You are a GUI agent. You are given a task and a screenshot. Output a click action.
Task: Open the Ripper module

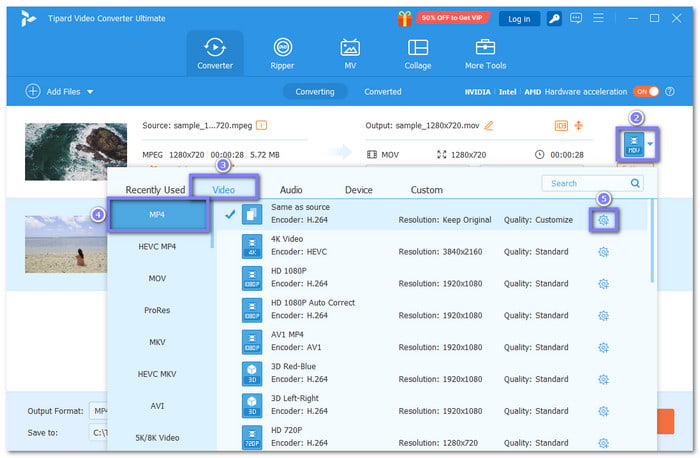point(282,54)
